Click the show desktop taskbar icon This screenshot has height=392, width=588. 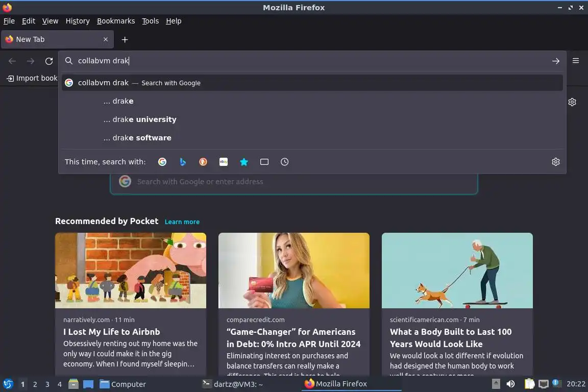(x=88, y=384)
